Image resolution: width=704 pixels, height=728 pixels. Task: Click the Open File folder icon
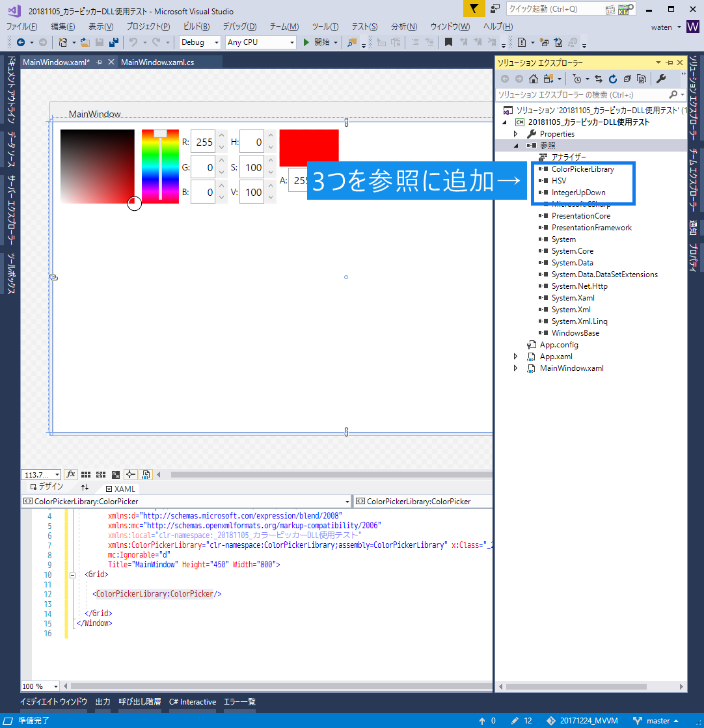tap(85, 42)
